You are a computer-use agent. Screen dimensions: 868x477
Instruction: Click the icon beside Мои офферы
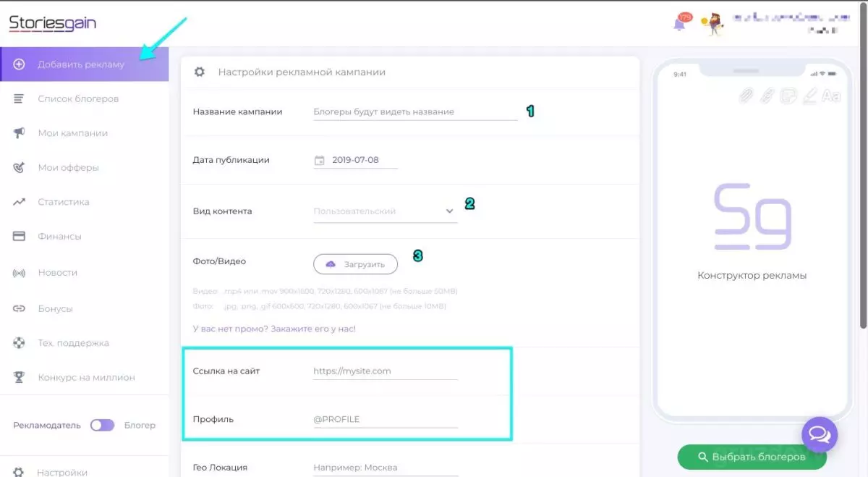[x=20, y=167]
